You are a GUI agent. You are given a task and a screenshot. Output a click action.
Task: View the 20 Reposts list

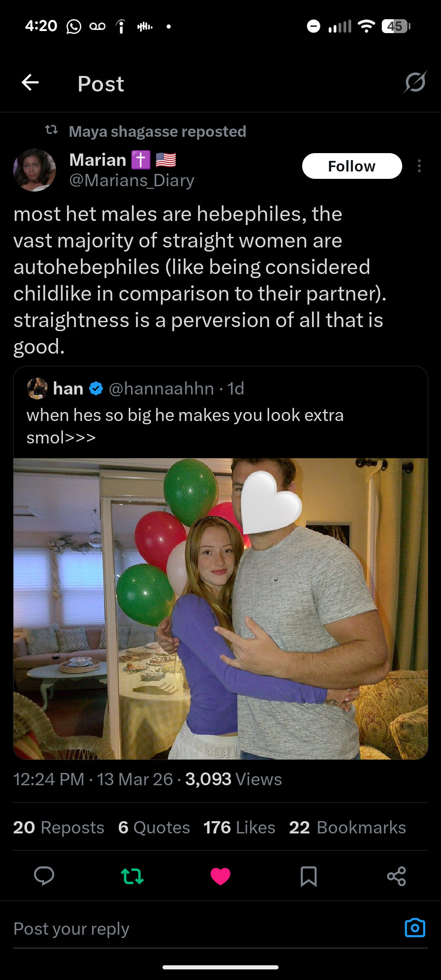pos(59,828)
